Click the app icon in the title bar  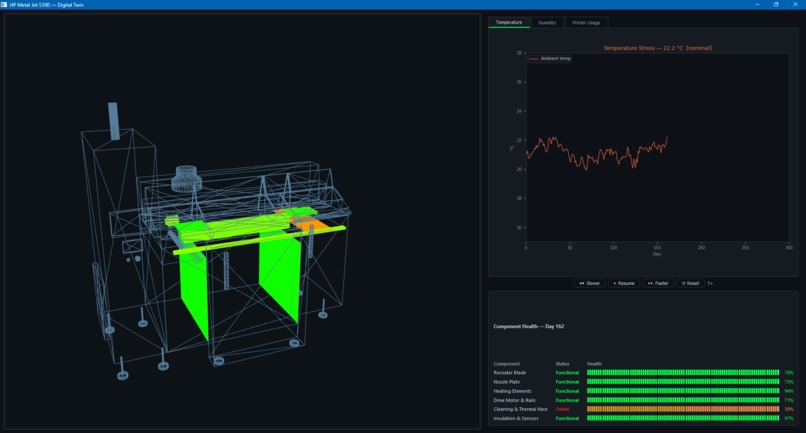[x=4, y=5]
